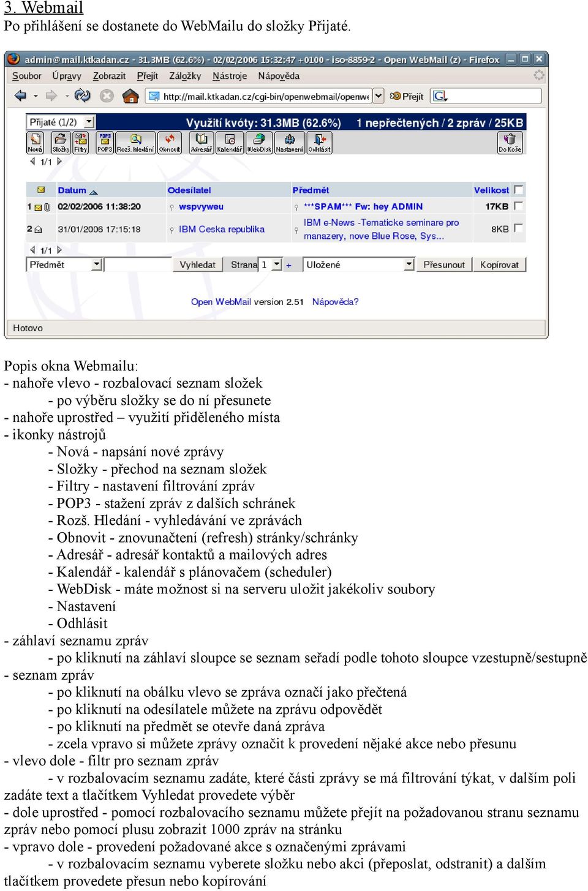Screen dimensions: 588x891
Task: Click the opened envelope icon of message 2
Action: 38,230
